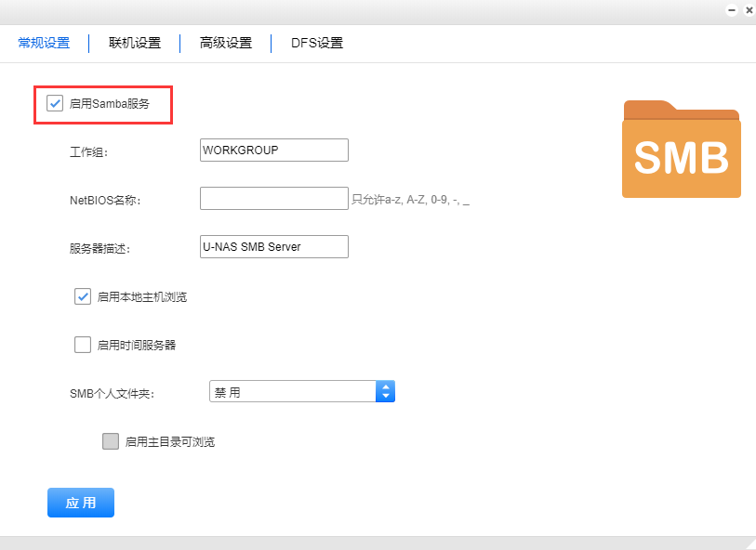Viewport: 756px width, 550px height.
Task: Open the 联机设置 tab
Action: pyautogui.click(x=135, y=43)
